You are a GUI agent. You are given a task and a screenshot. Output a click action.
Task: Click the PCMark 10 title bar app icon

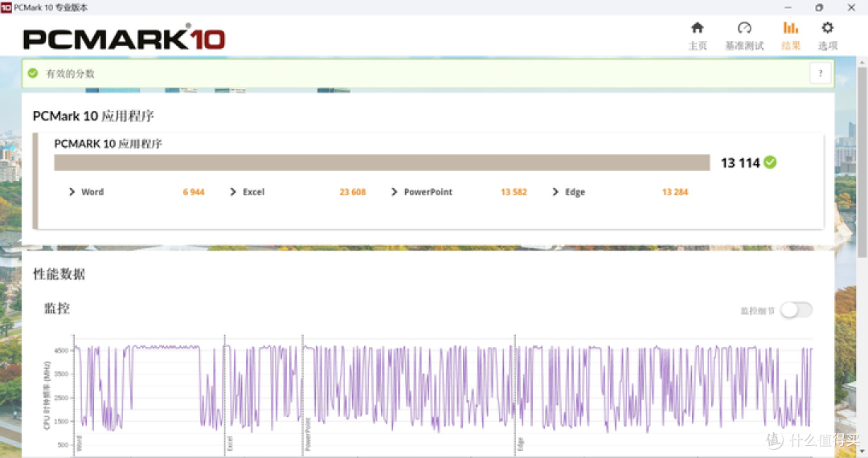(x=6, y=7)
